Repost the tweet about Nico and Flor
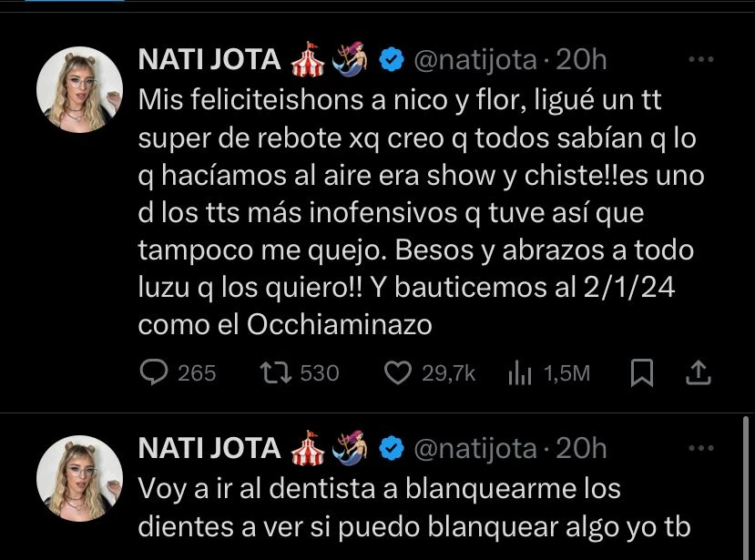This screenshot has width=755, height=560. click(x=272, y=372)
